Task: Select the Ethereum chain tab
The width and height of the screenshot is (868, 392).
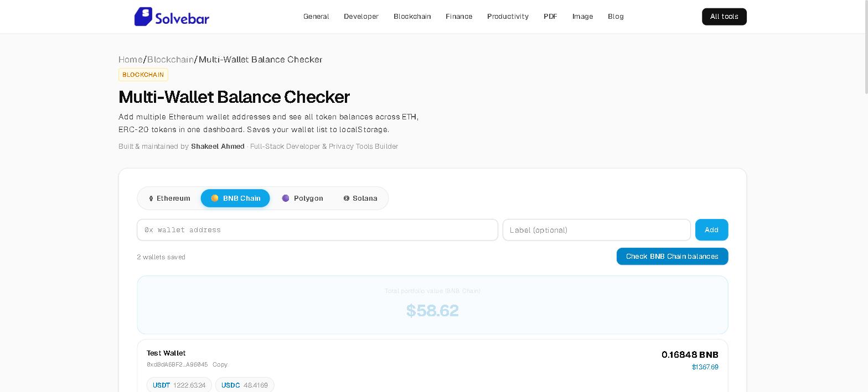Action: tap(169, 198)
